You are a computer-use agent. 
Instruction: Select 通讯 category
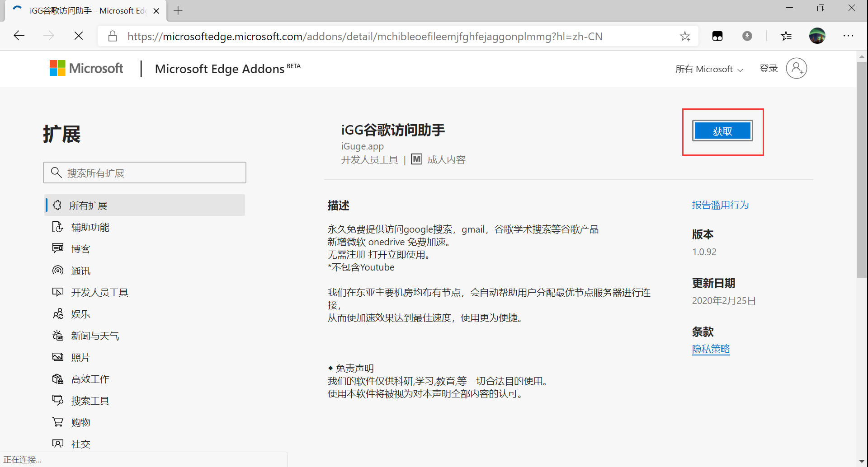click(x=81, y=271)
